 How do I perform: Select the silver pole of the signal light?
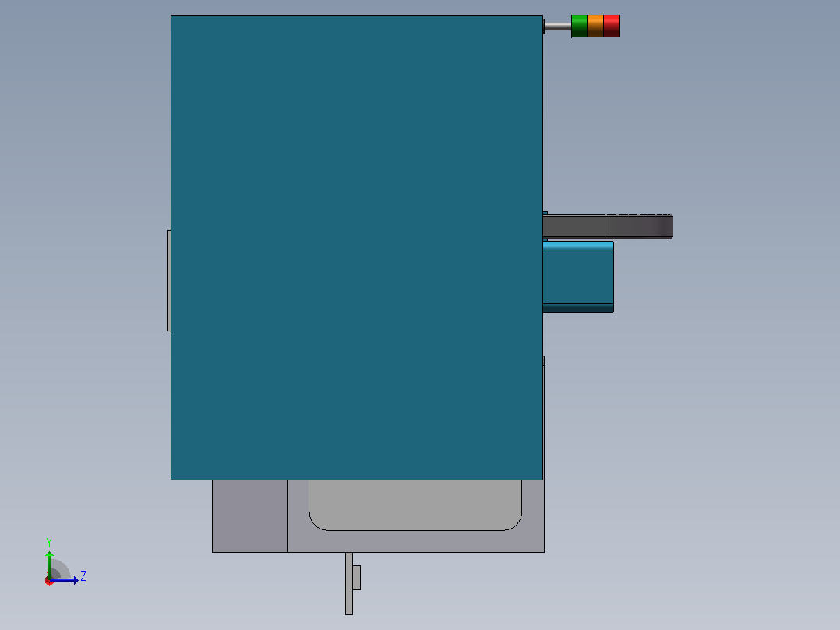(558, 27)
